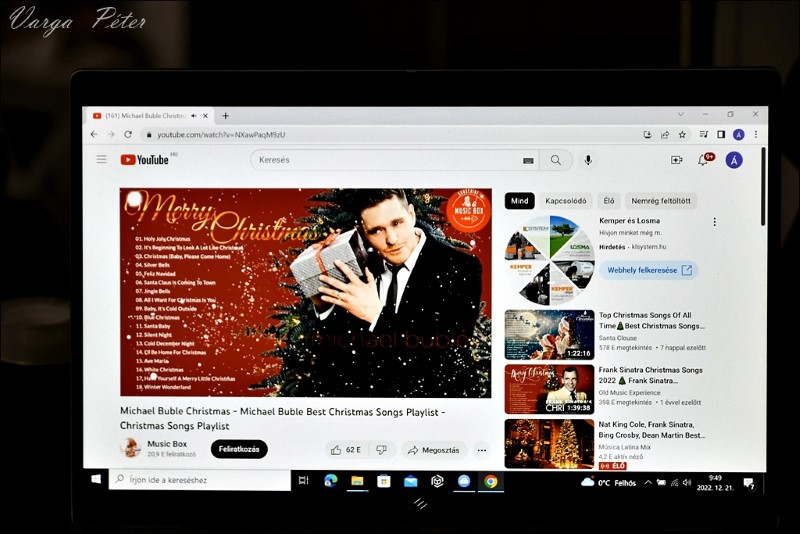Image resolution: width=800 pixels, height=534 pixels.
Task: Open the notifications bell
Action: [703, 160]
